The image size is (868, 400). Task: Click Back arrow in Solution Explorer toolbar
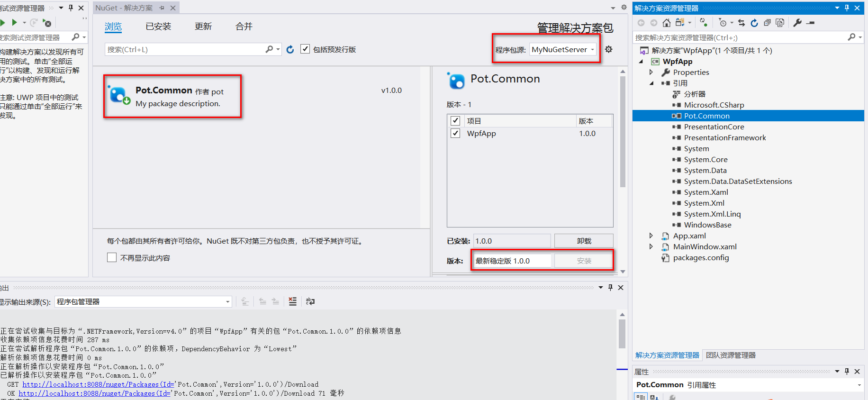pos(641,23)
